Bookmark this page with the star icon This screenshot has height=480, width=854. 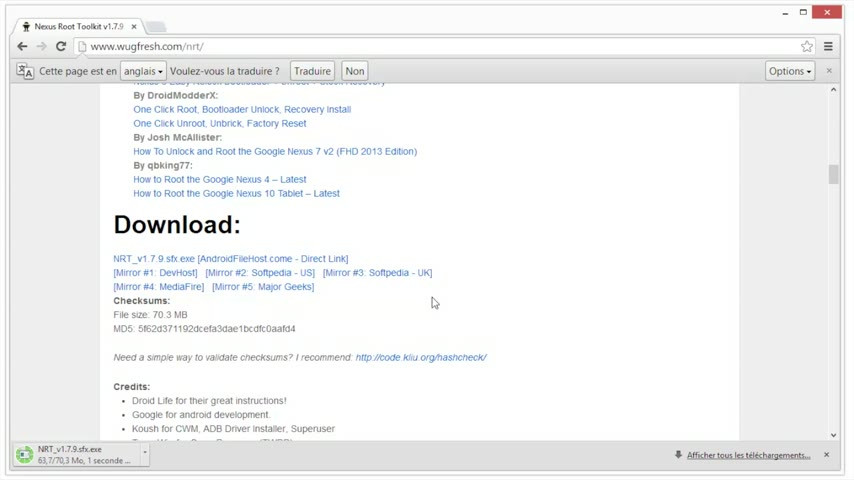[x=807, y=46]
